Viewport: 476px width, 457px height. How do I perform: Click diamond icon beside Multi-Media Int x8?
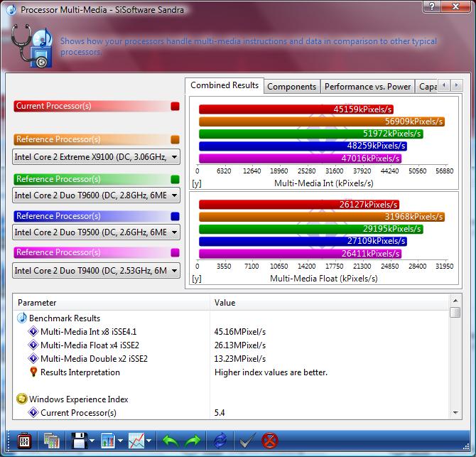[33, 331]
